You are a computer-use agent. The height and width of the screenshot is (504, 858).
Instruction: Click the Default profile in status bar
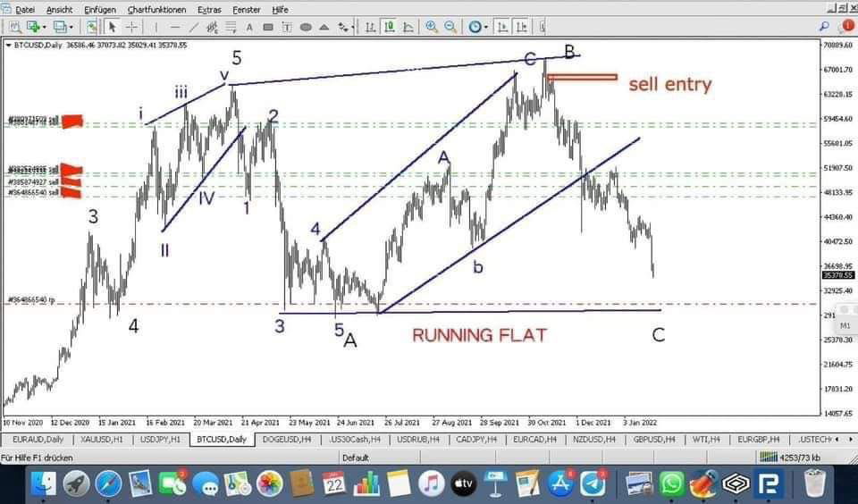(354, 458)
